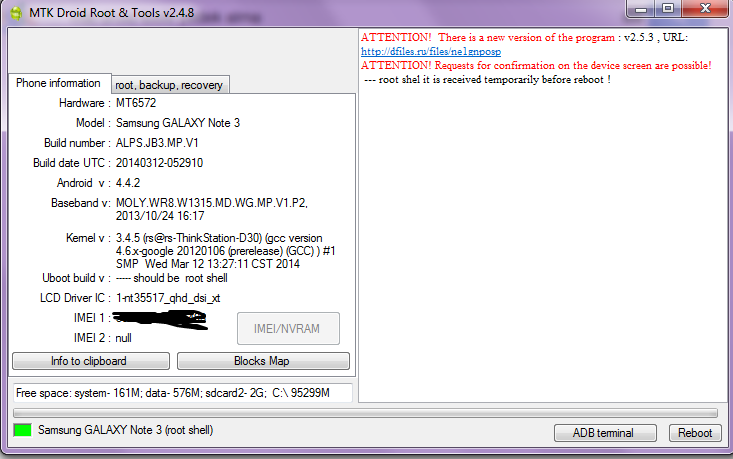Viewport: 733px width, 459px height.
Task: Switch to the Phone information tab
Action: coord(58,83)
